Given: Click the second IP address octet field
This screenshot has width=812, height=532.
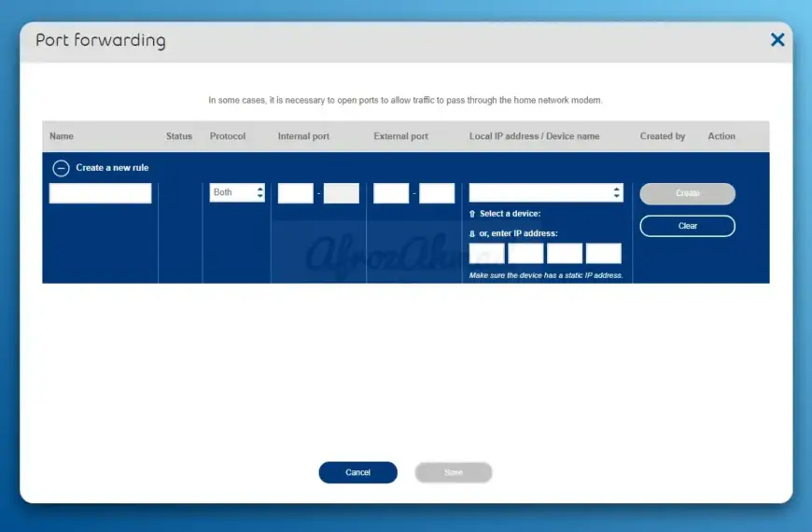Looking at the screenshot, I should [x=525, y=253].
